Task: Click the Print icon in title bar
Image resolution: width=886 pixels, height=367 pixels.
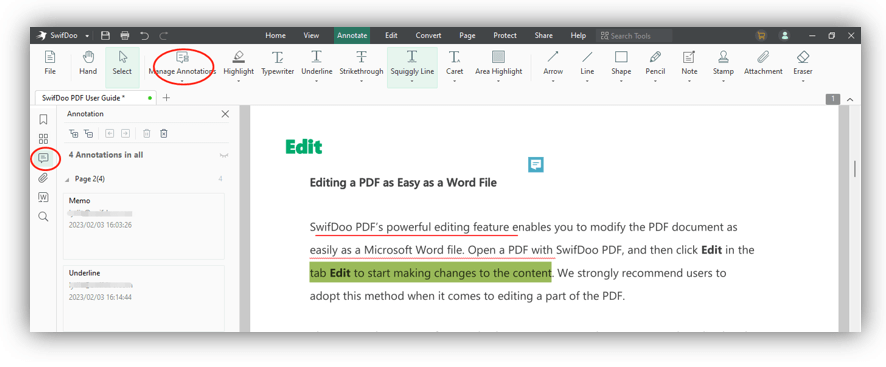Action: click(x=125, y=36)
